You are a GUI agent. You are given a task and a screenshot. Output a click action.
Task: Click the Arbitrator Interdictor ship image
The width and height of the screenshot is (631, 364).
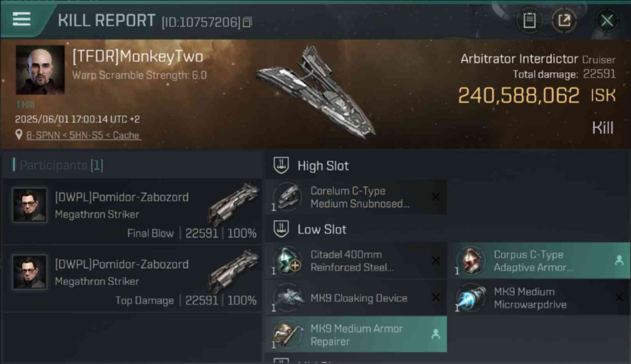point(316,91)
